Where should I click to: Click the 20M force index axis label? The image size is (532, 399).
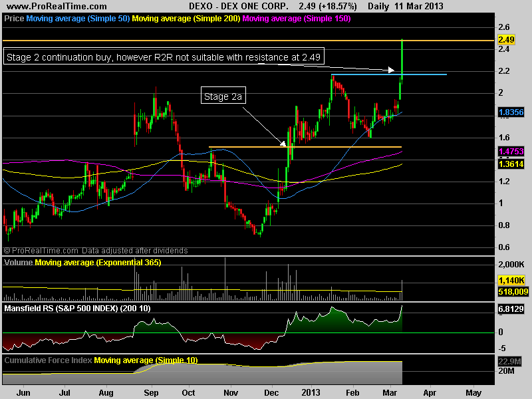tap(506, 371)
